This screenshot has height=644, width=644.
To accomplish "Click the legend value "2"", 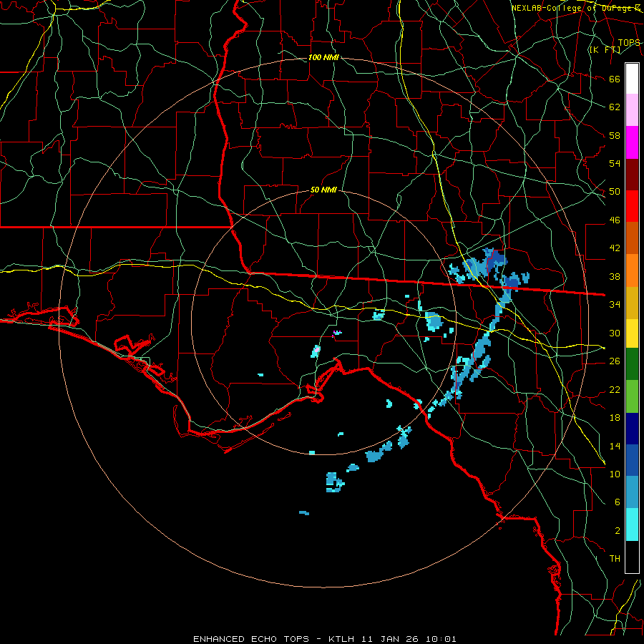I will point(618,531).
